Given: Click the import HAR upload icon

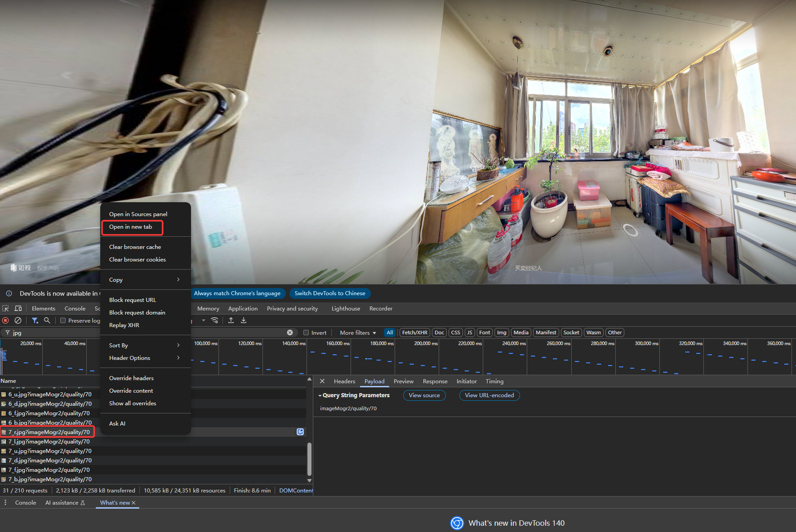Looking at the screenshot, I should coord(231,320).
